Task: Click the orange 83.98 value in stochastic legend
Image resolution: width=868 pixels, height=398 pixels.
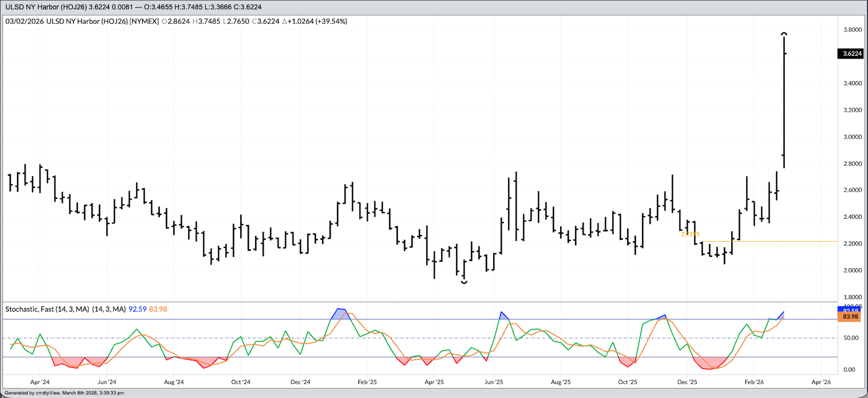Action: point(158,309)
